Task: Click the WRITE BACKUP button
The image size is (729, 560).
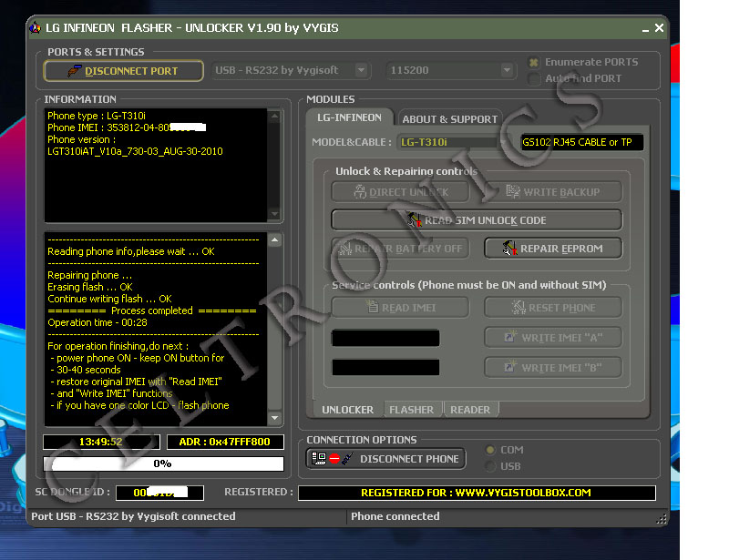Action: pyautogui.click(x=553, y=191)
